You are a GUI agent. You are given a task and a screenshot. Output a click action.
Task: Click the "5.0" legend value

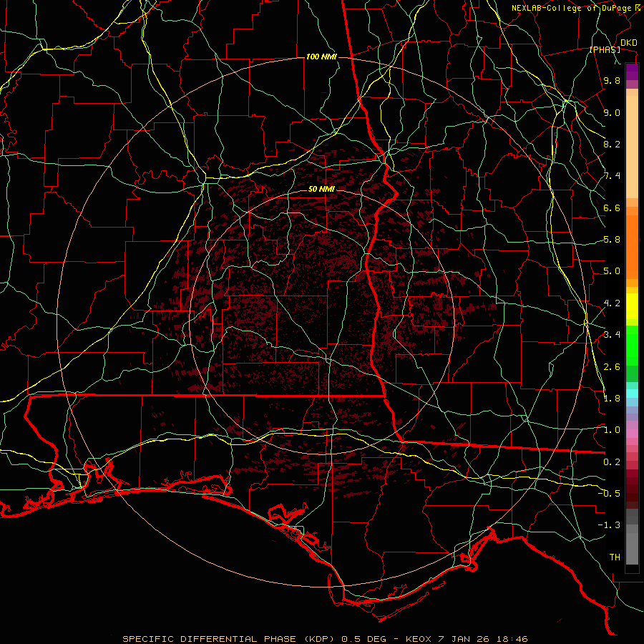click(x=612, y=271)
